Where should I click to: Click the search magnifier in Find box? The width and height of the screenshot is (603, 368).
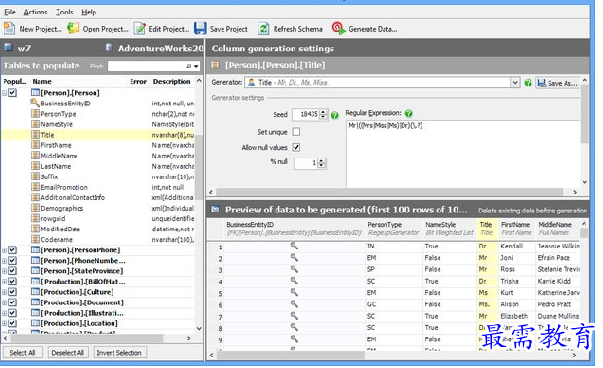click(189, 66)
